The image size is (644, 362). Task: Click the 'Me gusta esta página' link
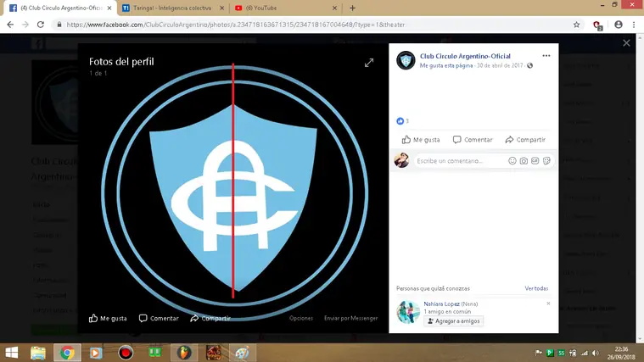click(x=446, y=65)
